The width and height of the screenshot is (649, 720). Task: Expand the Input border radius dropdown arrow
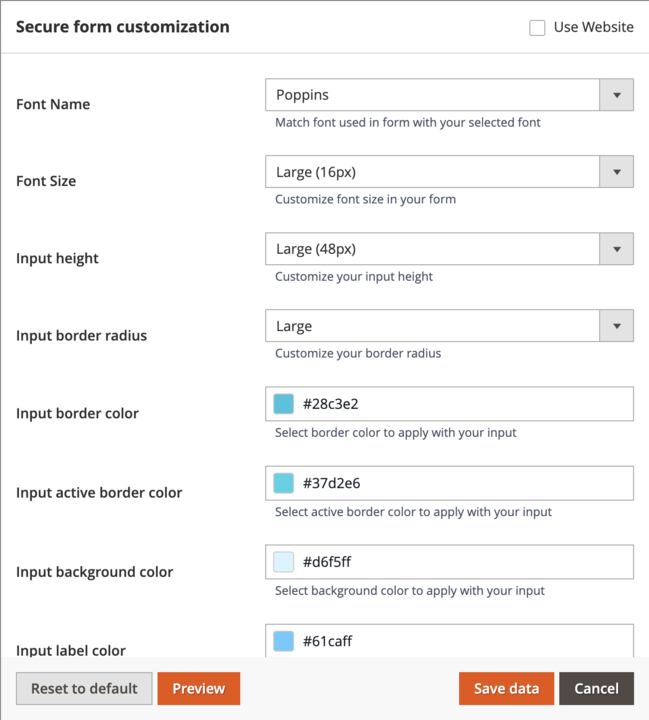[616, 326]
